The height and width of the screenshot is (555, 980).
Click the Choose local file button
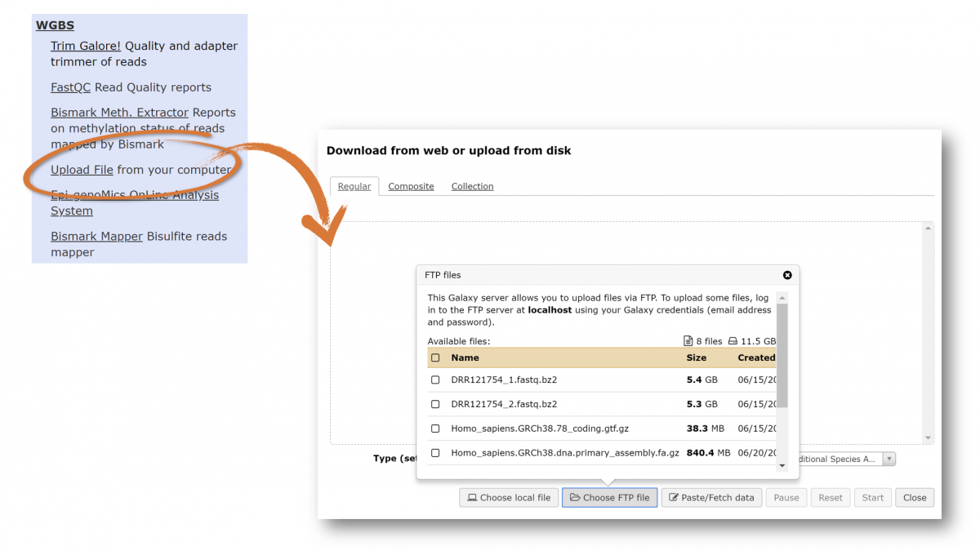tap(508, 498)
